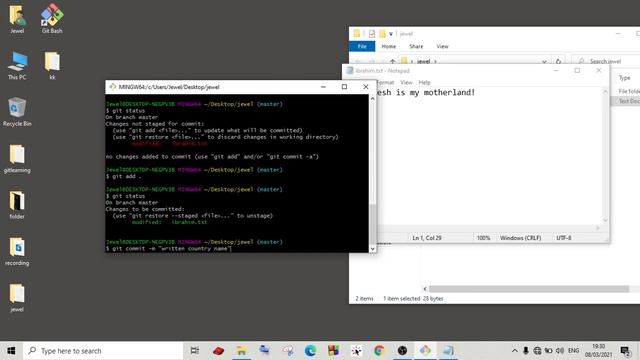
Task: Click the ENG language indicator
Action: pyautogui.click(x=573, y=351)
